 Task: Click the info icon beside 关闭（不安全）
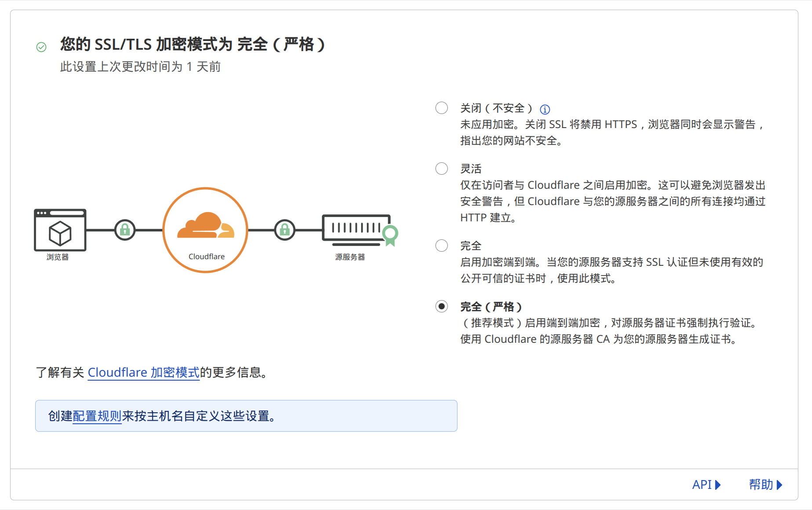coord(545,109)
